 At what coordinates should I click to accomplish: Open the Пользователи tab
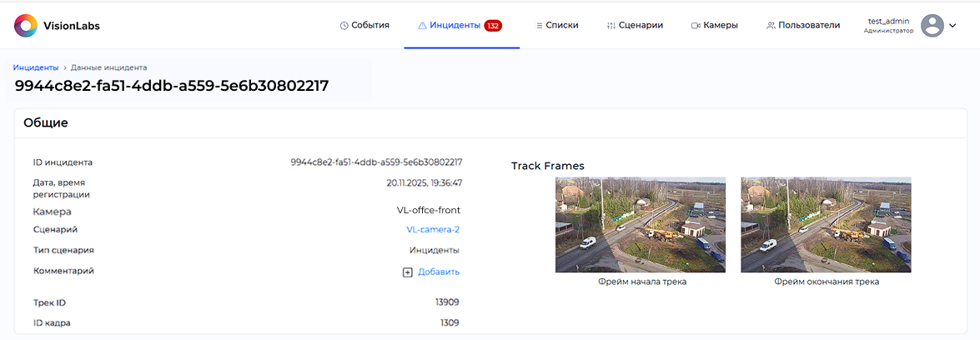pos(803,26)
